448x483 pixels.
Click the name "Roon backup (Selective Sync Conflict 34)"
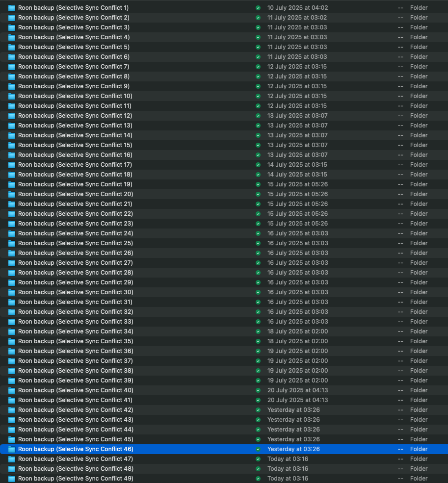point(76,331)
